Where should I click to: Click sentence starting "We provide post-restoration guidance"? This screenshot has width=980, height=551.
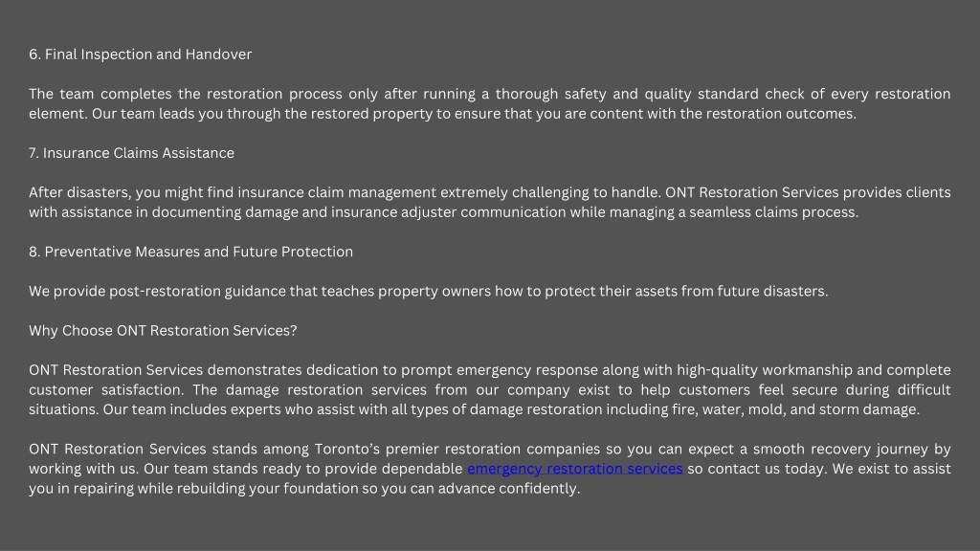pyautogui.click(x=428, y=291)
